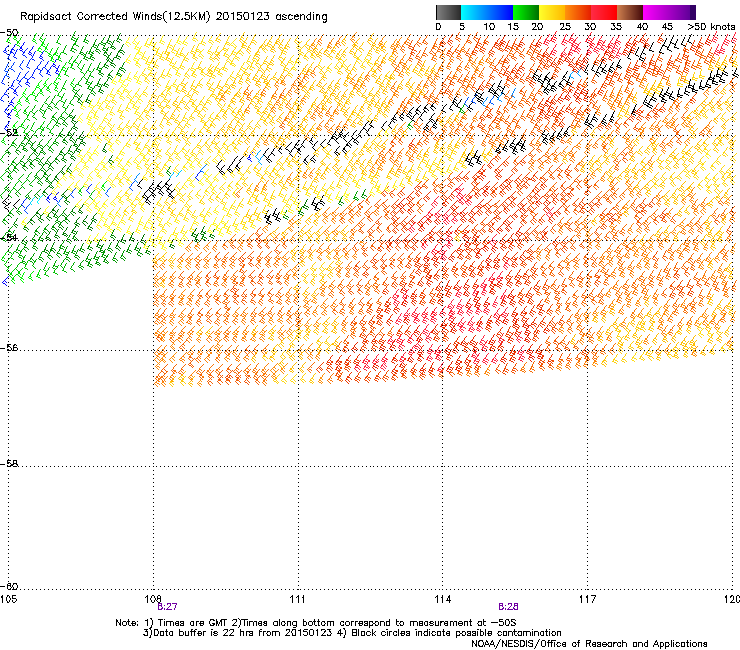Click the red 30-35 knots legend segment
740x650 pixels.
[604, 12]
